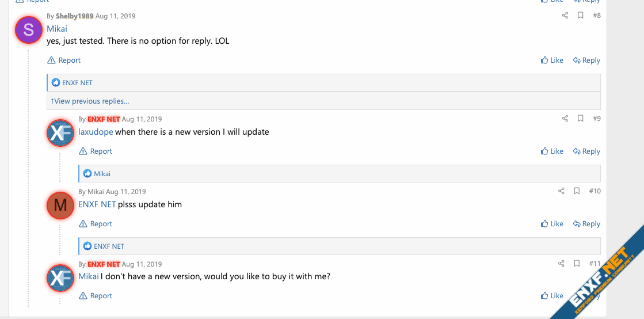Reply to Shelby1989's post
Viewport: 644px width, 319px height.
[586, 60]
